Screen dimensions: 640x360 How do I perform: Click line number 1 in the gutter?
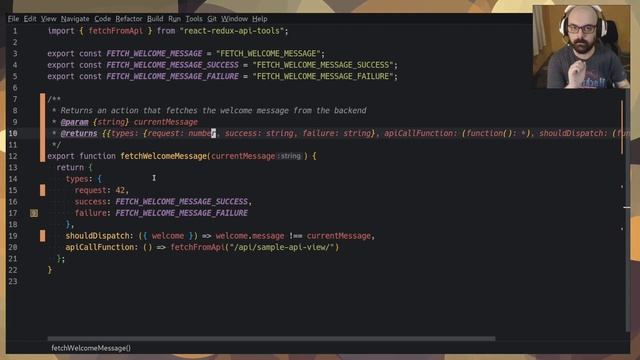(15, 31)
